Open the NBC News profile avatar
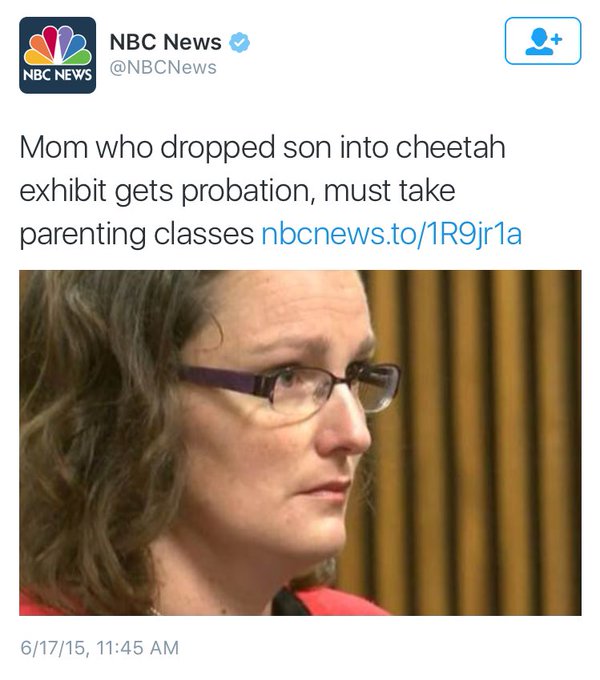600x680 pixels. click(x=57, y=55)
